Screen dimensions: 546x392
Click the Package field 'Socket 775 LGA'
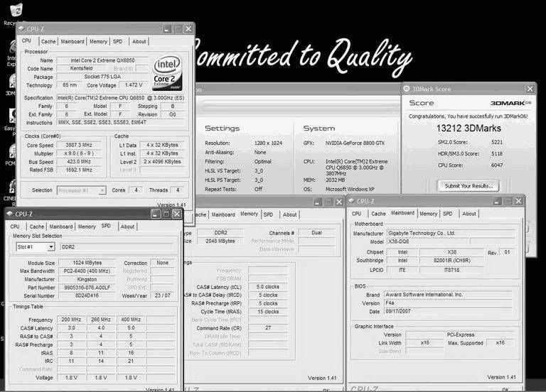click(x=102, y=77)
